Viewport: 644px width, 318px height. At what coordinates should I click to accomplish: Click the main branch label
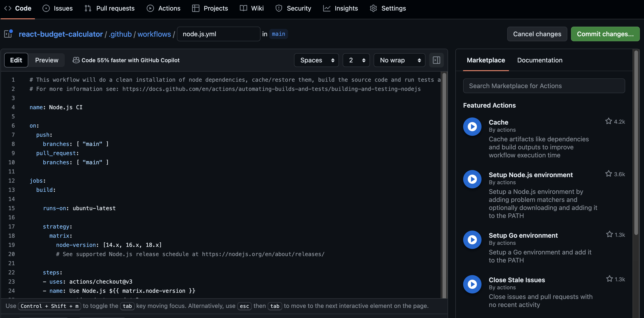[x=278, y=34]
